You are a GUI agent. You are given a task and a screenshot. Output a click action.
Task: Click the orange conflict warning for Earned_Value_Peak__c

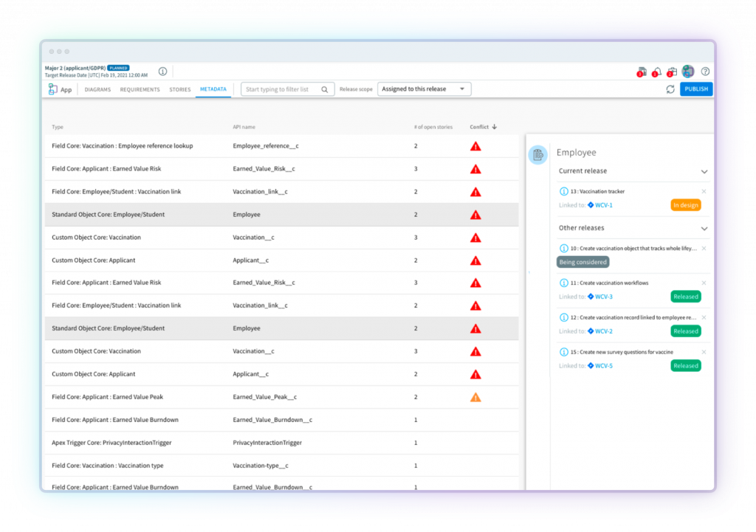475,397
